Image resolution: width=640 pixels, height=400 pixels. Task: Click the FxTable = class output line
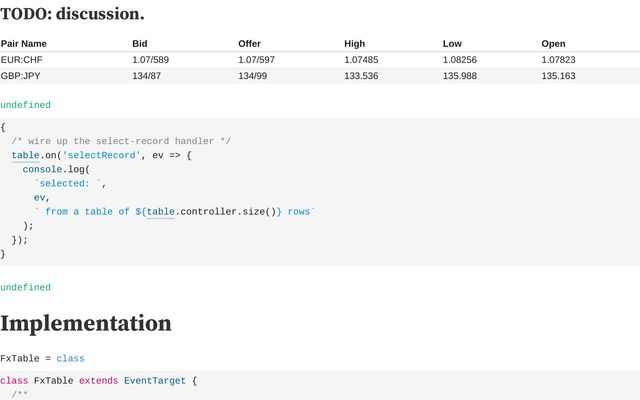tap(42, 359)
